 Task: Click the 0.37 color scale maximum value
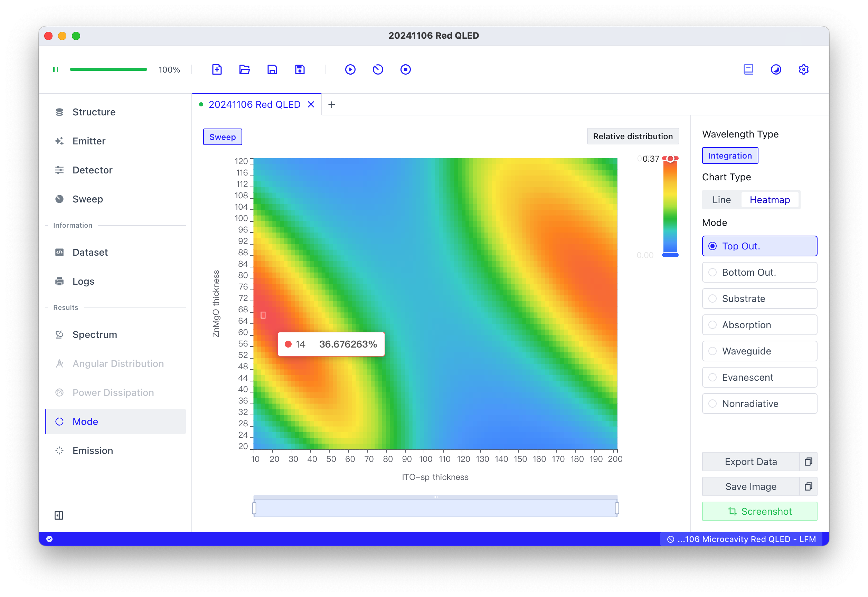(651, 159)
